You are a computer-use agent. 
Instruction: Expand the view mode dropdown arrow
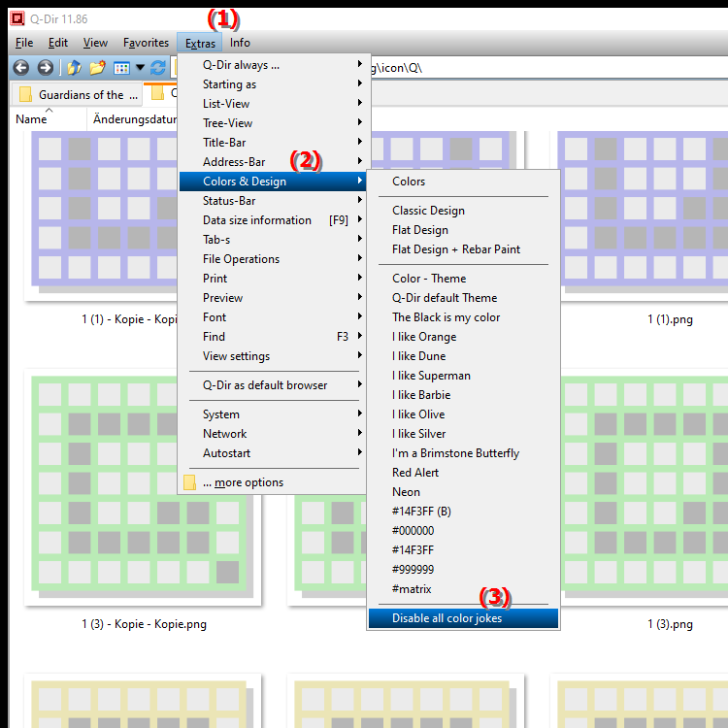140,68
